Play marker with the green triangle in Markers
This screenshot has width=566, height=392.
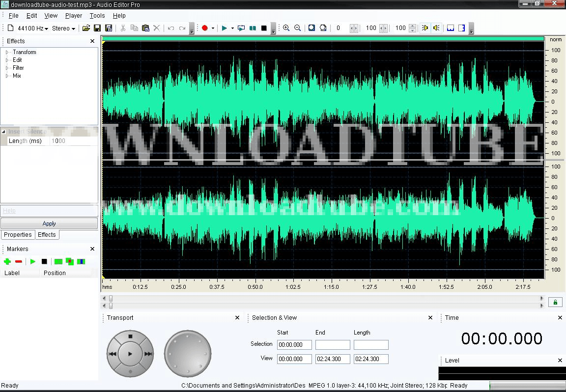coord(33,261)
